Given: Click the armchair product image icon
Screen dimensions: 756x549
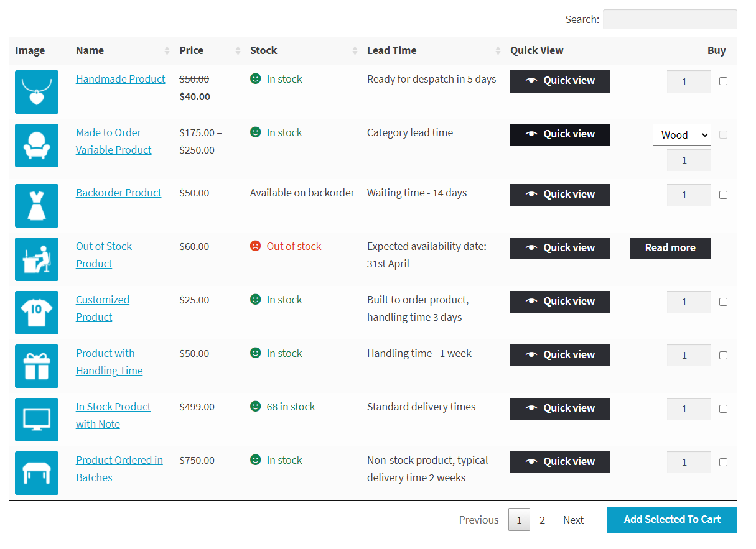Looking at the screenshot, I should (x=37, y=145).
